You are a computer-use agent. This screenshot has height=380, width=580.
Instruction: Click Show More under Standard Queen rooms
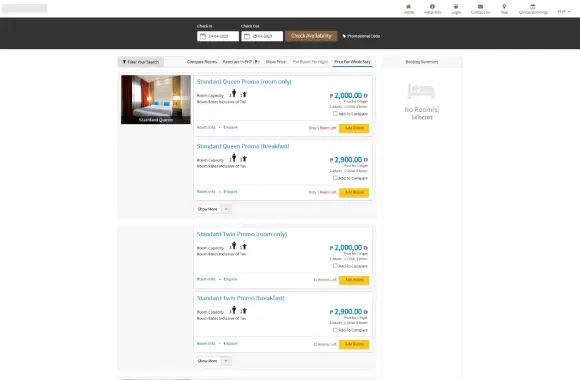coord(208,209)
